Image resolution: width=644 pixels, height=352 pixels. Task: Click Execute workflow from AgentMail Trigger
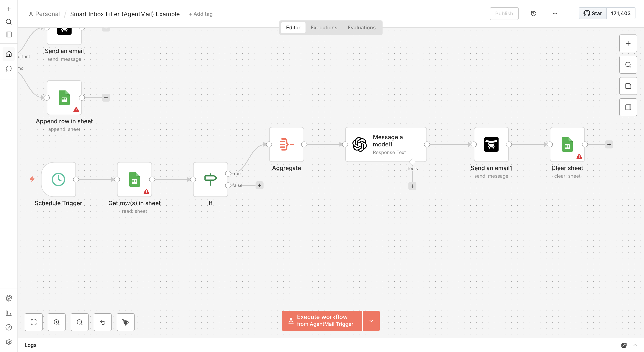pyautogui.click(x=322, y=321)
